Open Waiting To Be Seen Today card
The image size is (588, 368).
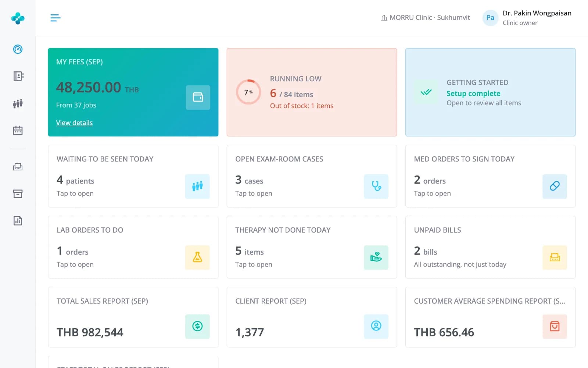coord(133,176)
